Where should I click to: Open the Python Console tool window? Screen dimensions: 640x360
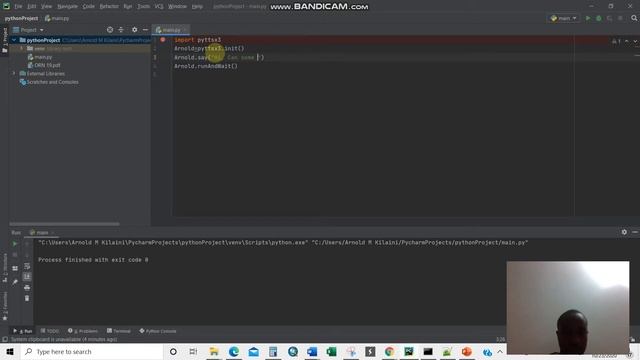pyautogui.click(x=158, y=331)
